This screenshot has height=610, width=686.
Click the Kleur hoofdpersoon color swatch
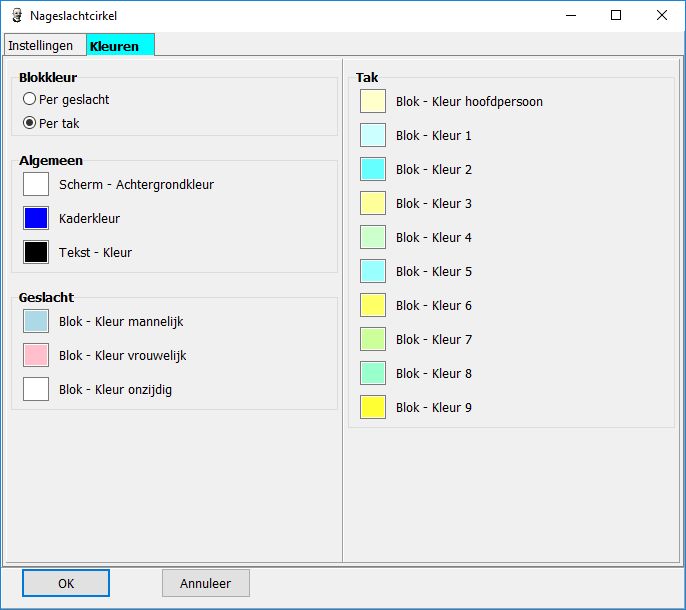(373, 101)
